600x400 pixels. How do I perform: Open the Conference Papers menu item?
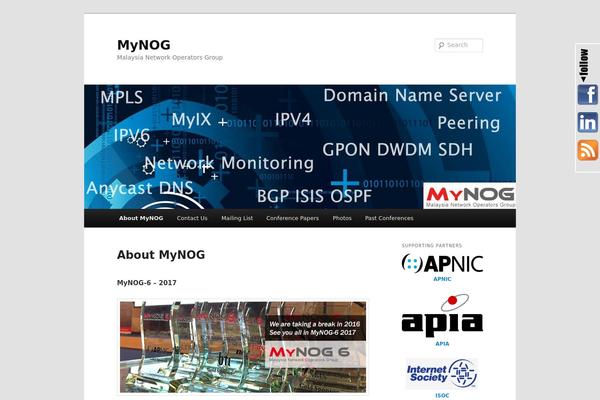[292, 218]
